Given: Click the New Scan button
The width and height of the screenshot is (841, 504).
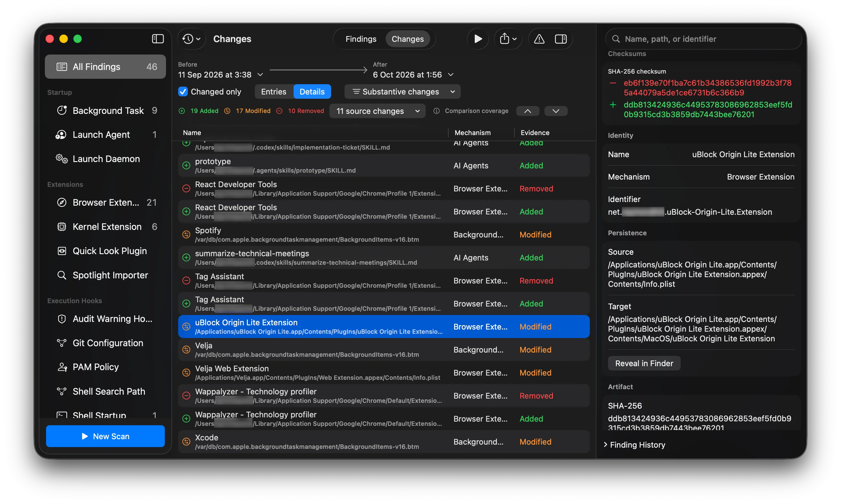Looking at the screenshot, I should 105,436.
